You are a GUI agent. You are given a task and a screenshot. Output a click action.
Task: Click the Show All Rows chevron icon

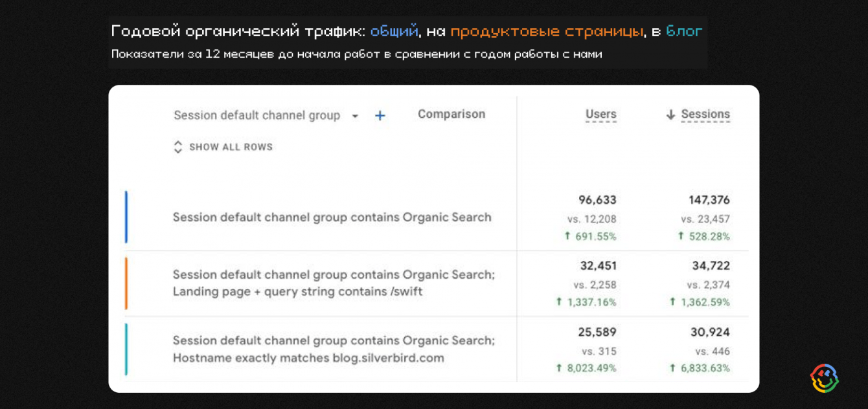(178, 147)
